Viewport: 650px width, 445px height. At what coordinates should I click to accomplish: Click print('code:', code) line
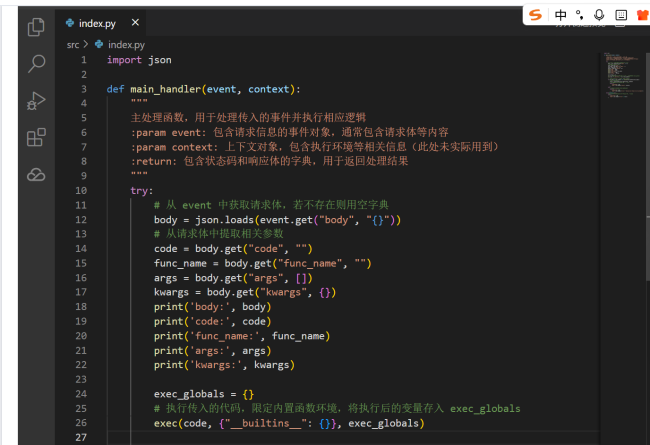point(213,321)
